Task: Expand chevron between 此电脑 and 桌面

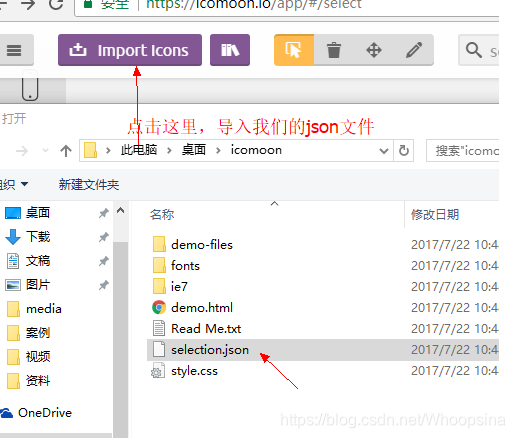Action: click(x=169, y=151)
